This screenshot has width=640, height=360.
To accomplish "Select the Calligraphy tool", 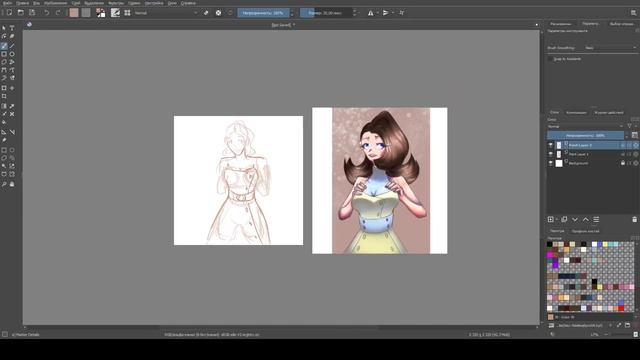I will (x=12, y=36).
